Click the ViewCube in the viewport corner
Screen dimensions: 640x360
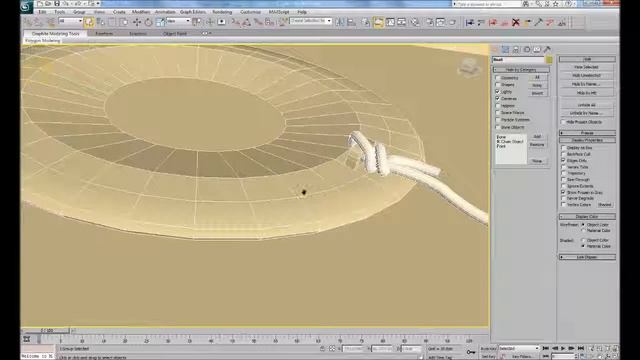point(469,67)
